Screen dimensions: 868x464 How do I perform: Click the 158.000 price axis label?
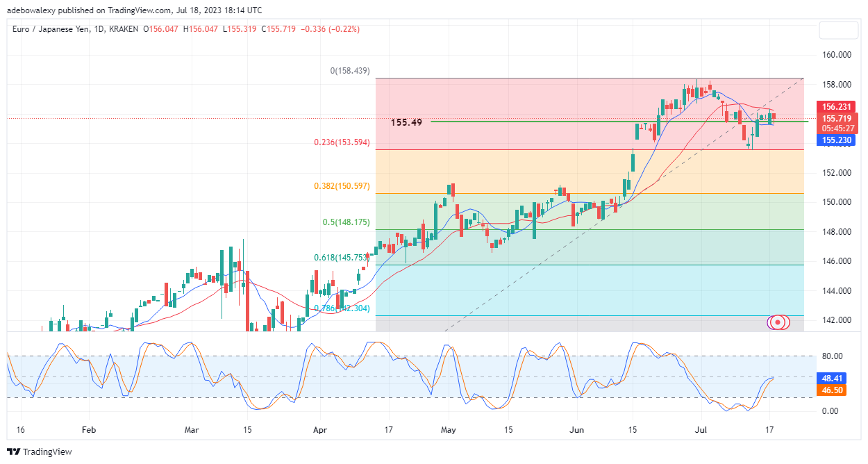pyautogui.click(x=837, y=85)
